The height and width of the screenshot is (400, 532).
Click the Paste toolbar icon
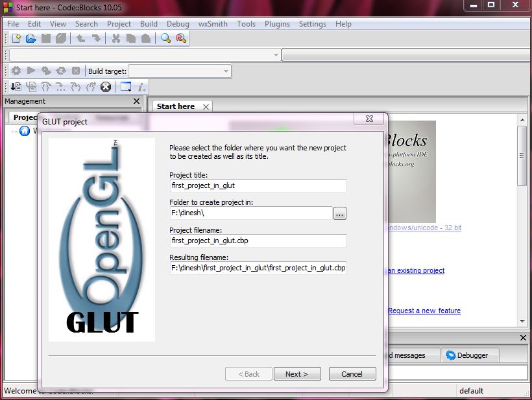pyautogui.click(x=146, y=38)
